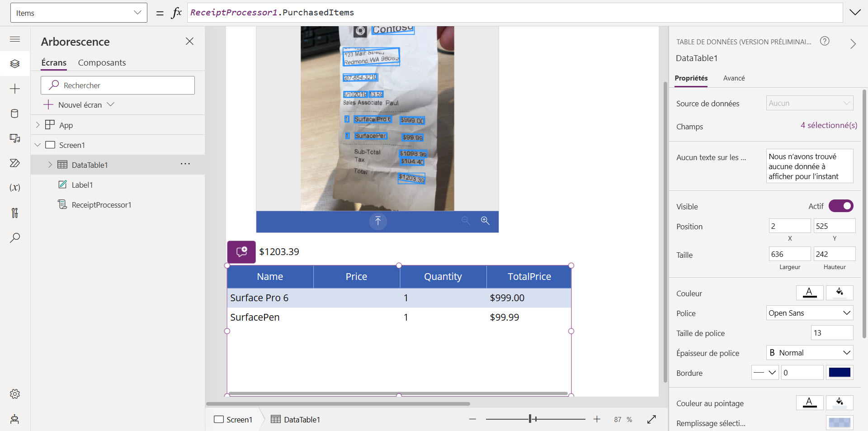This screenshot has width=868, height=431.
Task: Open hover font color for Couleur au pointage
Action: click(x=810, y=403)
